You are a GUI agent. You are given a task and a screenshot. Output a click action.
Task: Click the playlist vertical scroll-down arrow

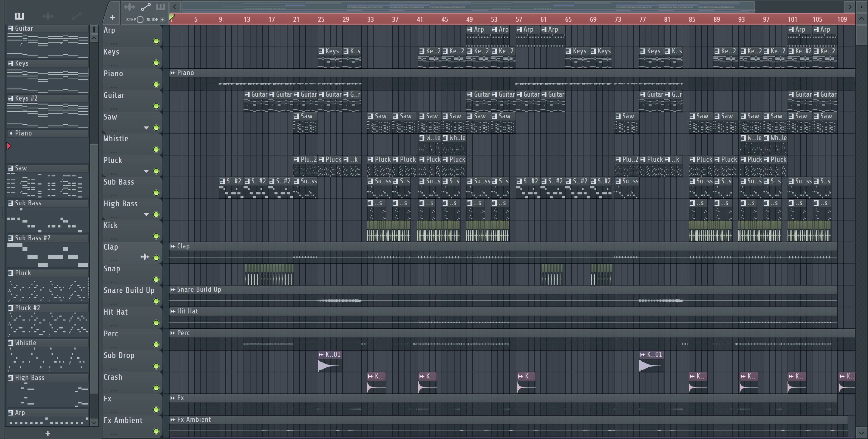coord(862,432)
